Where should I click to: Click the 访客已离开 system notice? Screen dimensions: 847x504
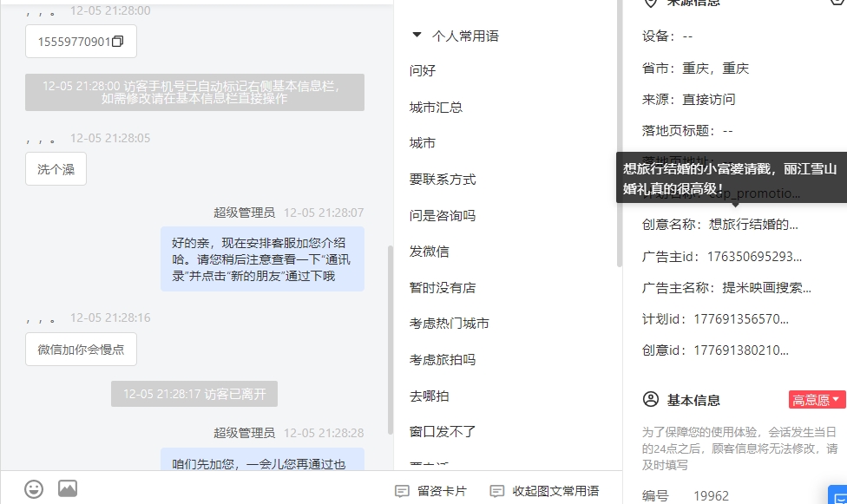pos(194,394)
